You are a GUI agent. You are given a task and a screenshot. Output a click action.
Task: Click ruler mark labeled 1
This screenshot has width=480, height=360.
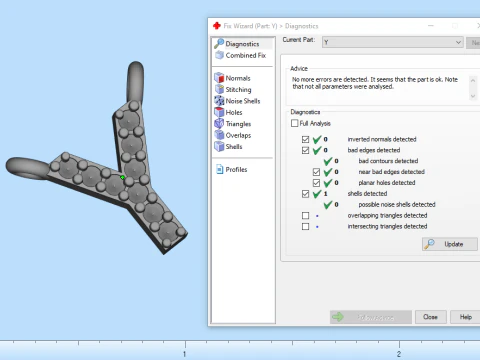tap(185, 354)
